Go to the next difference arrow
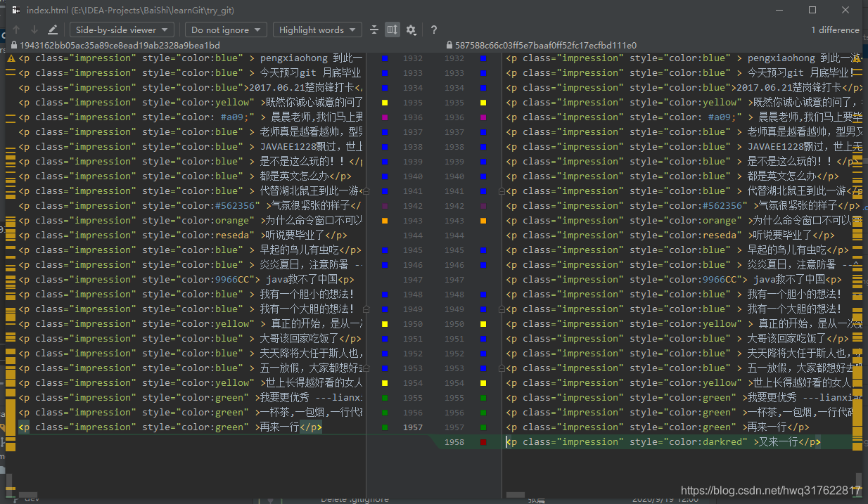Screen dimensions: 868x504 34,30
